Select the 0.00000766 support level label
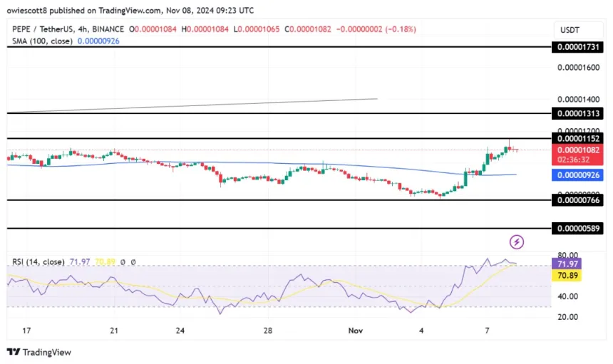Screen dimensions: 613x364 pos(578,200)
